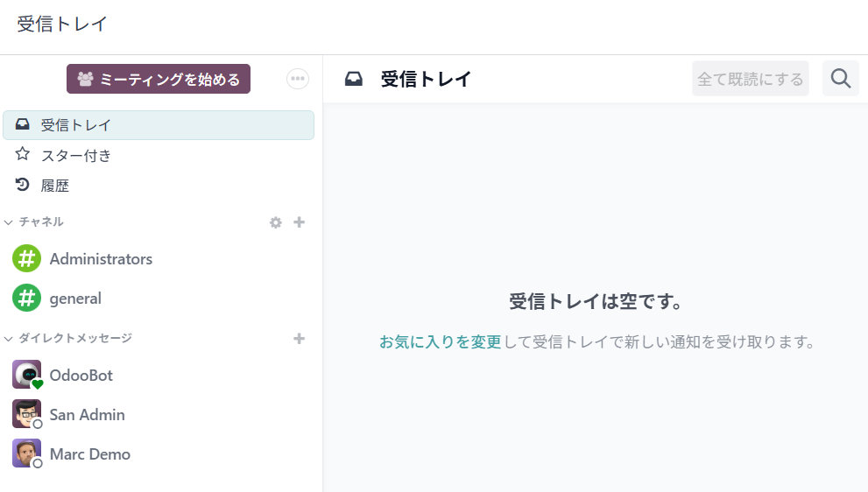Click the channel settings gear icon
The image size is (868, 492).
tap(276, 222)
